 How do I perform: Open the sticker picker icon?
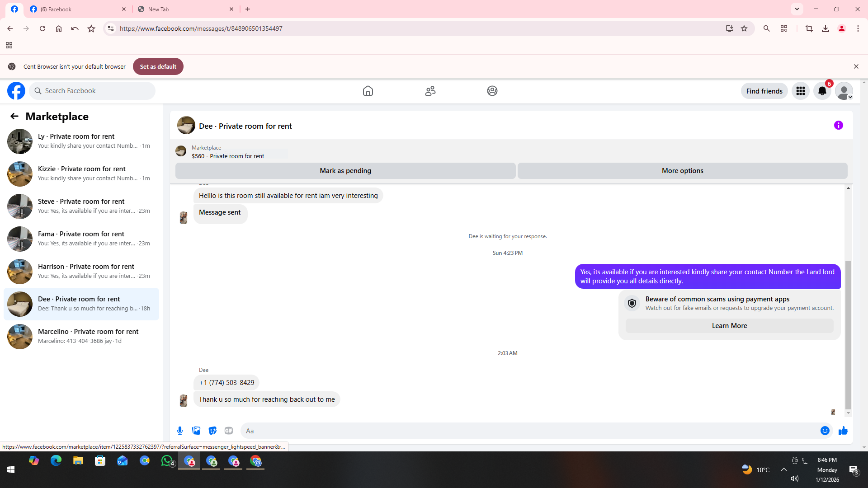click(212, 431)
